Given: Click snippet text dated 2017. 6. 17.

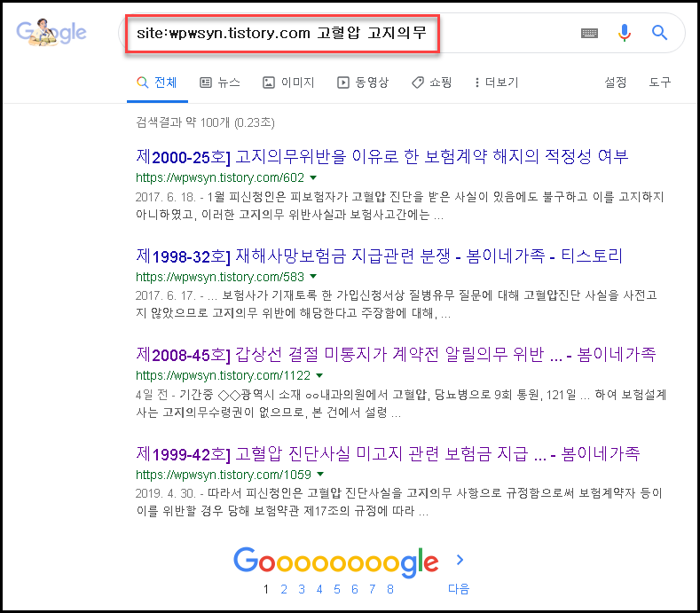Looking at the screenshot, I should click(x=397, y=304).
